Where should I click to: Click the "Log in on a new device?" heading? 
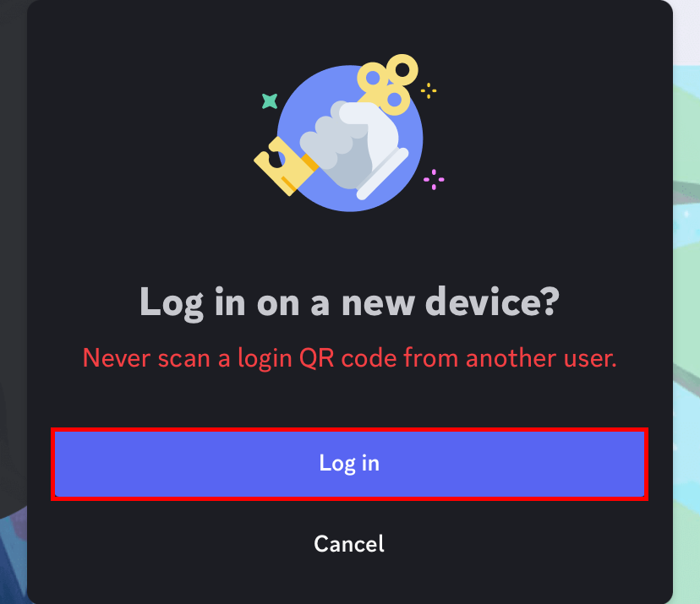pyautogui.click(x=349, y=302)
